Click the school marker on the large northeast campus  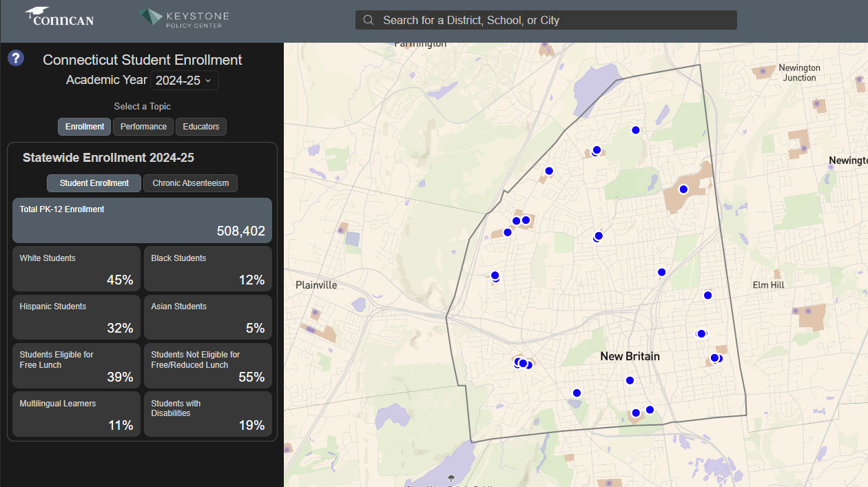pos(683,189)
